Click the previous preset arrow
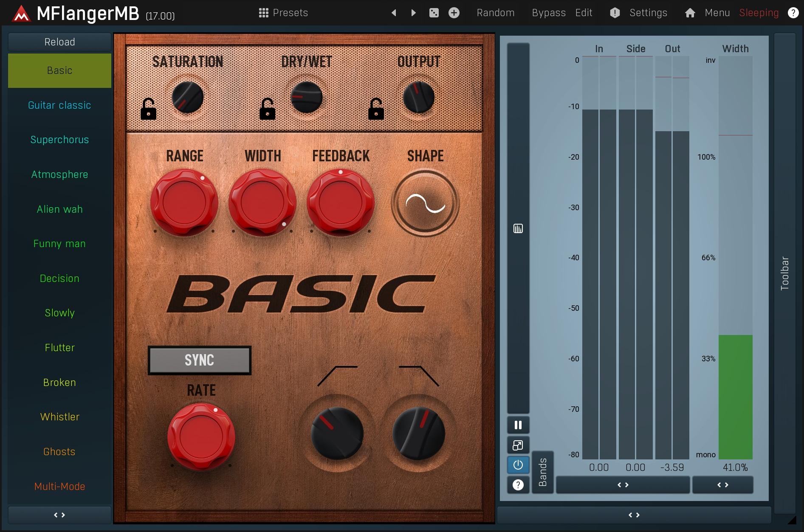This screenshot has height=532, width=804. tap(394, 13)
